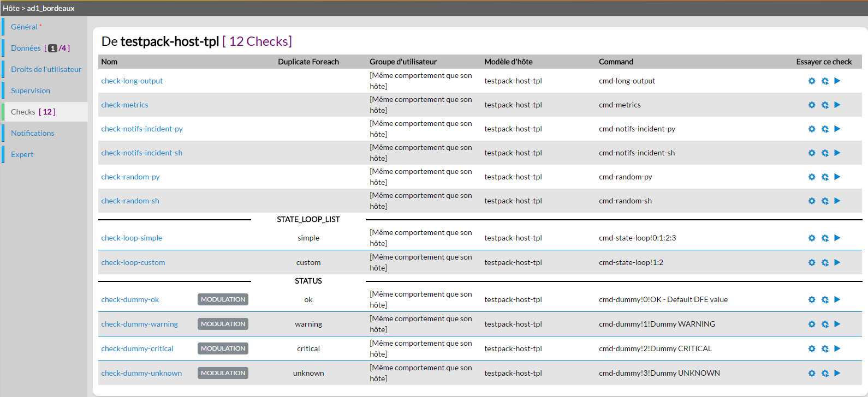Image resolution: width=868 pixels, height=397 pixels.
Task: Click gear-with-arrow icon for check-random-py
Action: [x=825, y=177]
